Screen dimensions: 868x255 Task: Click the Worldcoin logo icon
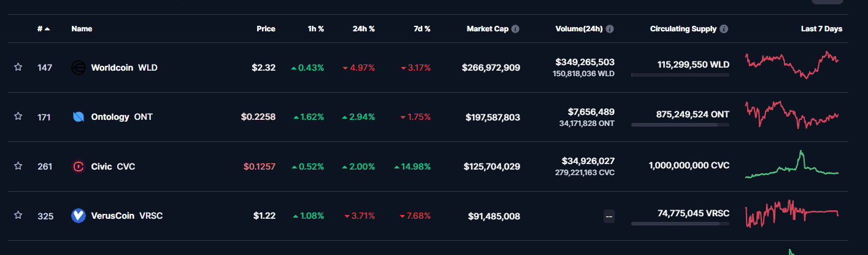pyautogui.click(x=79, y=68)
